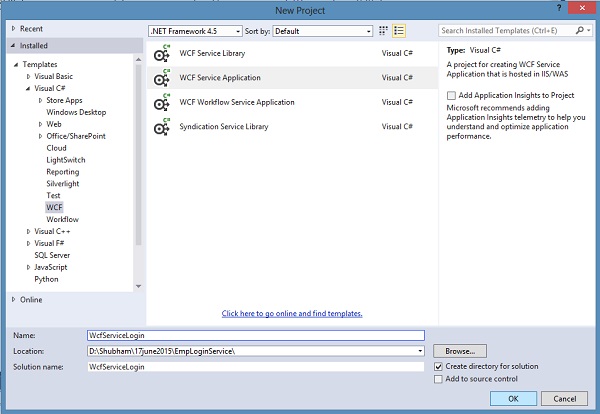Open the .NET Framework 4.5 dropdown
The height and width of the screenshot is (414, 600).
pos(195,31)
